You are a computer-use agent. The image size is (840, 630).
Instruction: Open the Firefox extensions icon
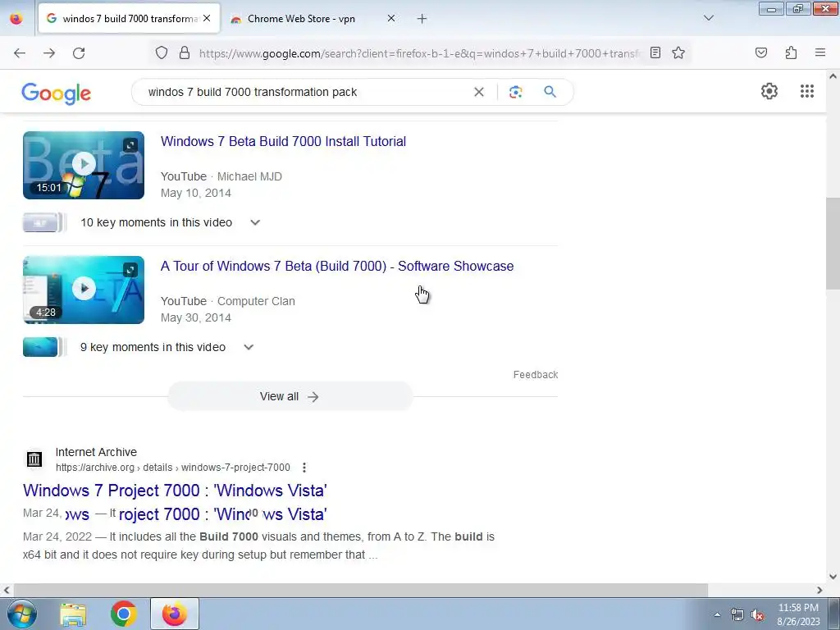tap(791, 52)
